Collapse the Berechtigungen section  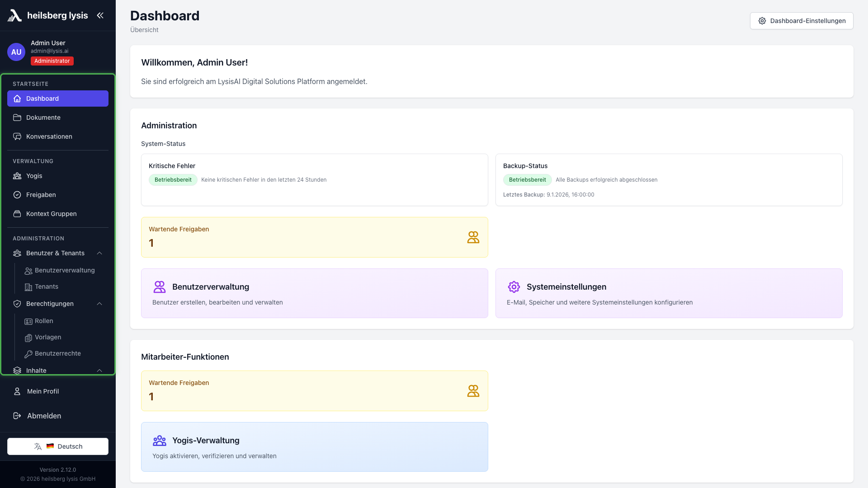99,304
